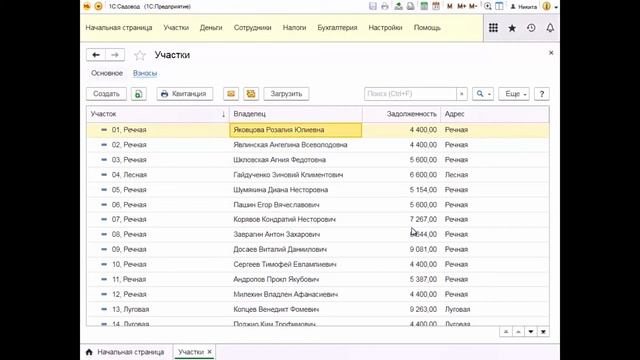
Task: Jump to the list end arrow
Action: (543, 331)
